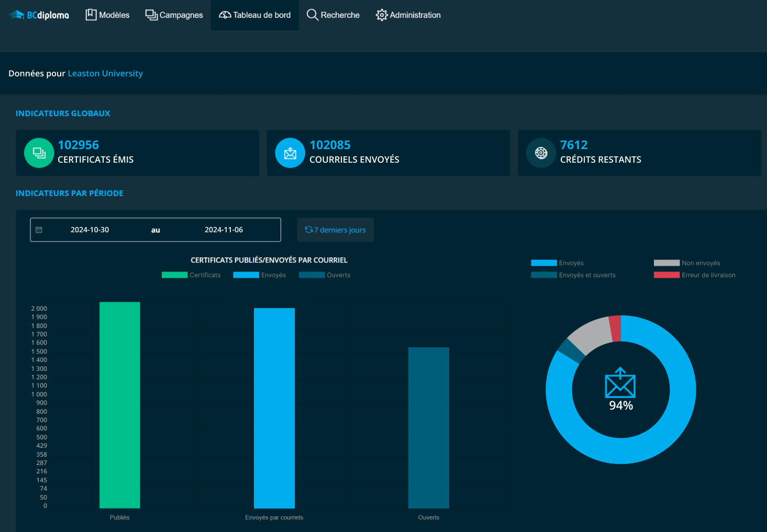The height and width of the screenshot is (532, 767).
Task: Open the Leaston University link
Action: (105, 73)
